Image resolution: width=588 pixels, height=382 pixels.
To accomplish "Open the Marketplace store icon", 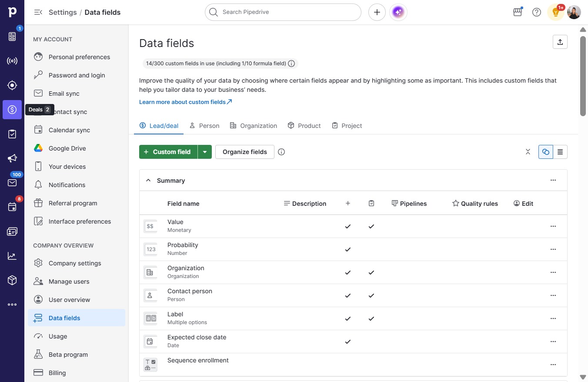I will [x=518, y=12].
